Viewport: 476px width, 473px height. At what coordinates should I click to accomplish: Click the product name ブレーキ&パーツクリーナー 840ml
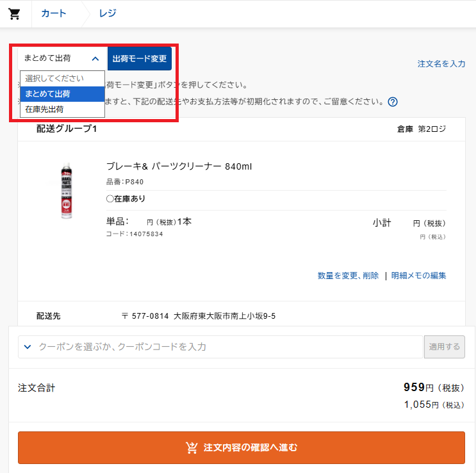(x=179, y=166)
